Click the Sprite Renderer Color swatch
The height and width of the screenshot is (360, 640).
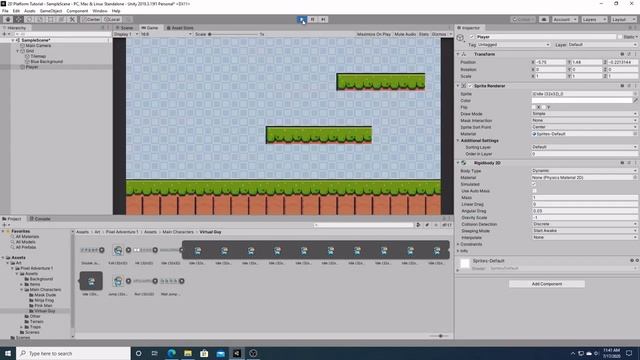pyautogui.click(x=582, y=100)
